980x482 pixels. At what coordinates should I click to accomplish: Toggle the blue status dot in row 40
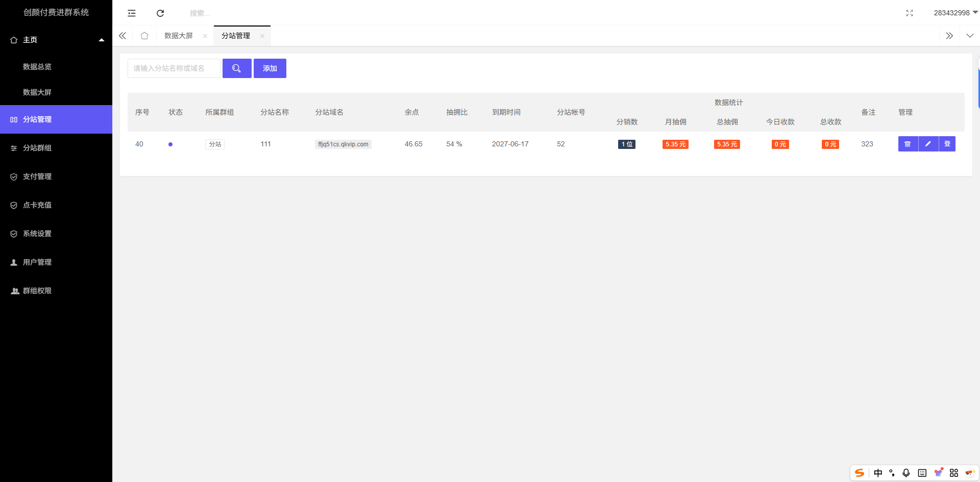pyautogui.click(x=170, y=144)
